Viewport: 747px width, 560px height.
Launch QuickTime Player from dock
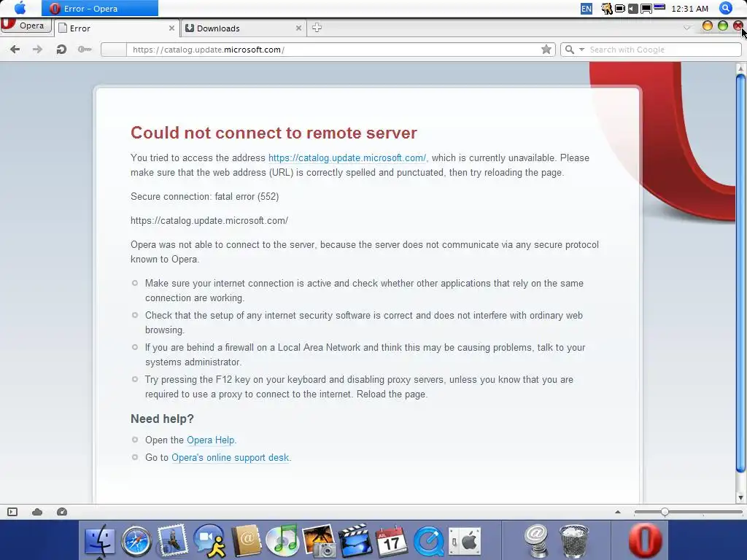pos(429,542)
